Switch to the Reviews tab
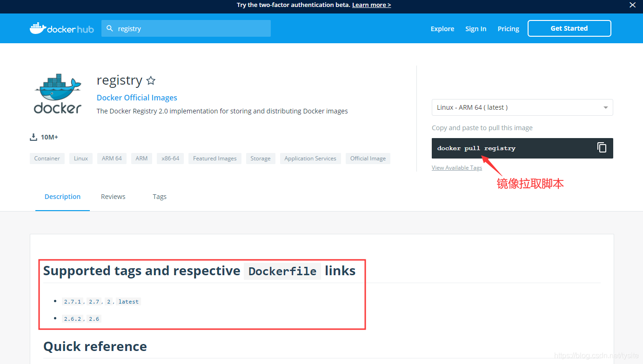 pyautogui.click(x=113, y=197)
